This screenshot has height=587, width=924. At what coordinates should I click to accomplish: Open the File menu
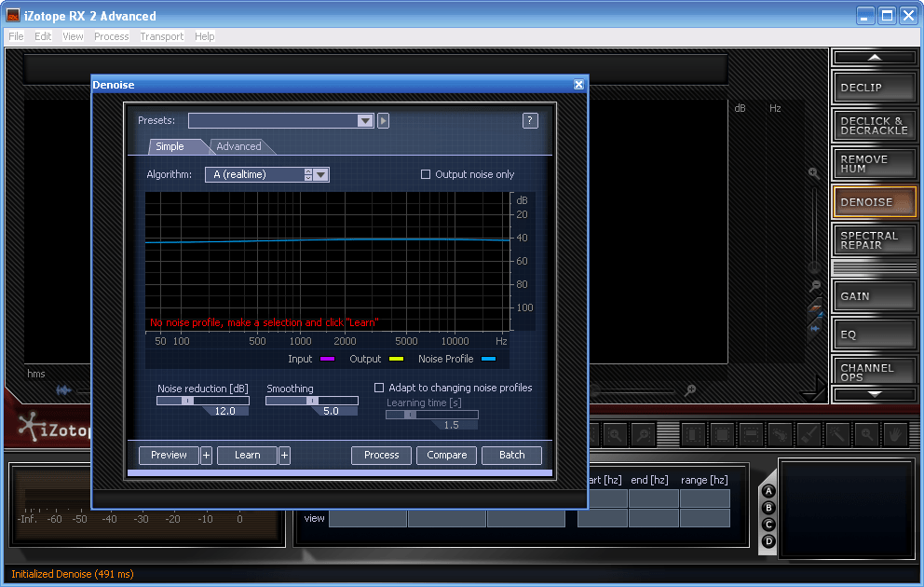pyautogui.click(x=16, y=36)
